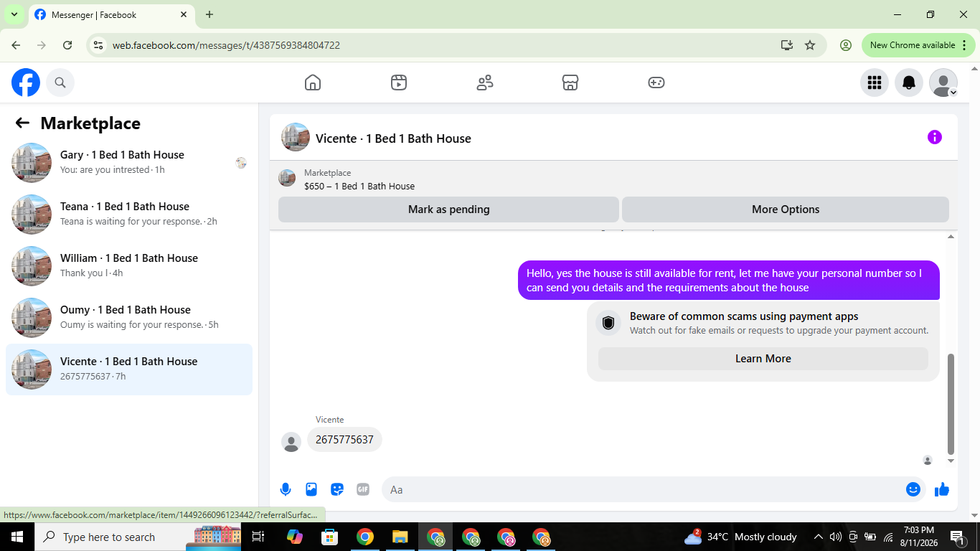Go back using the Marketplace arrow
980x551 pixels.
pos(22,123)
